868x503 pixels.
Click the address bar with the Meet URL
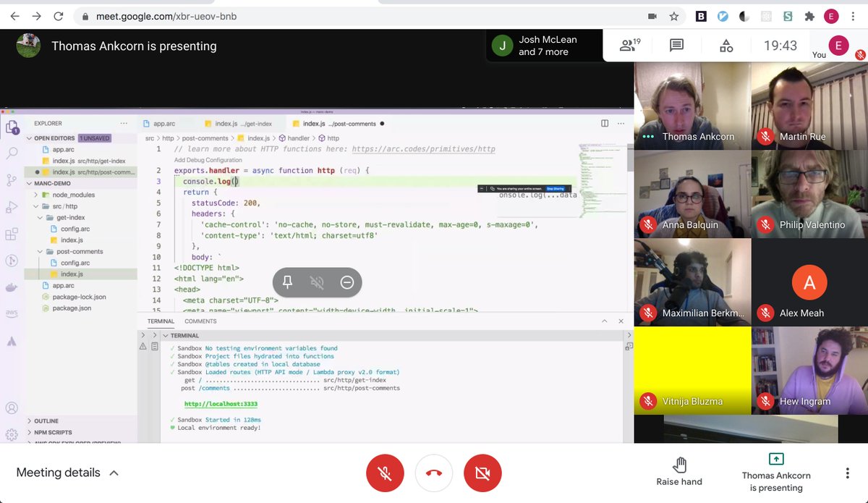tap(362, 16)
